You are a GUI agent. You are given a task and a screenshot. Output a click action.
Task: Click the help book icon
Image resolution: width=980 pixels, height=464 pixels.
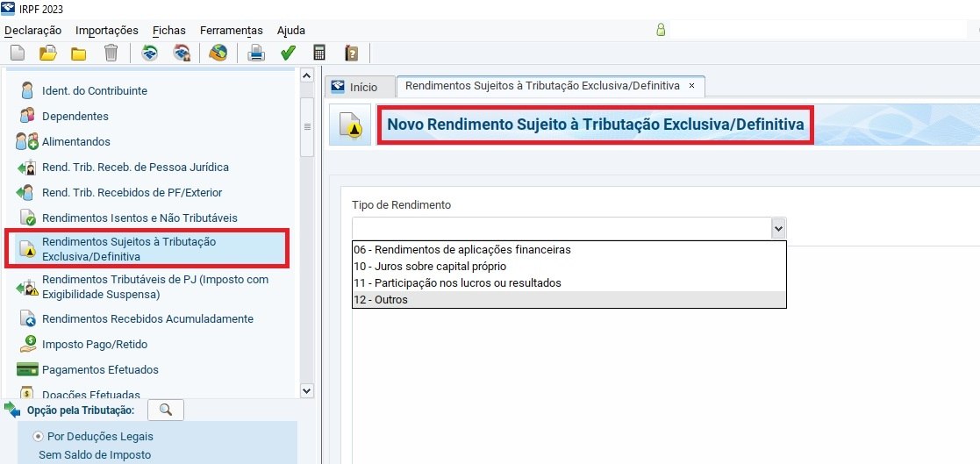(x=351, y=54)
